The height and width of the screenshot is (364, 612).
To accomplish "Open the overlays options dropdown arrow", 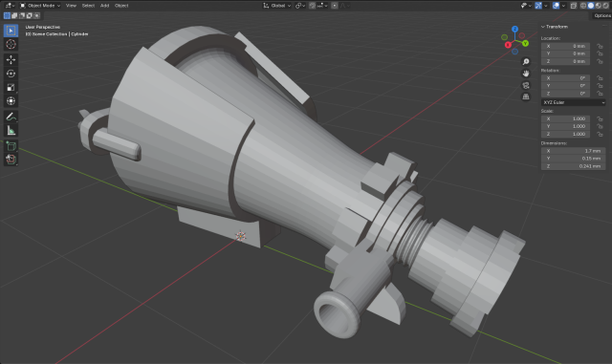I will tap(563, 6).
